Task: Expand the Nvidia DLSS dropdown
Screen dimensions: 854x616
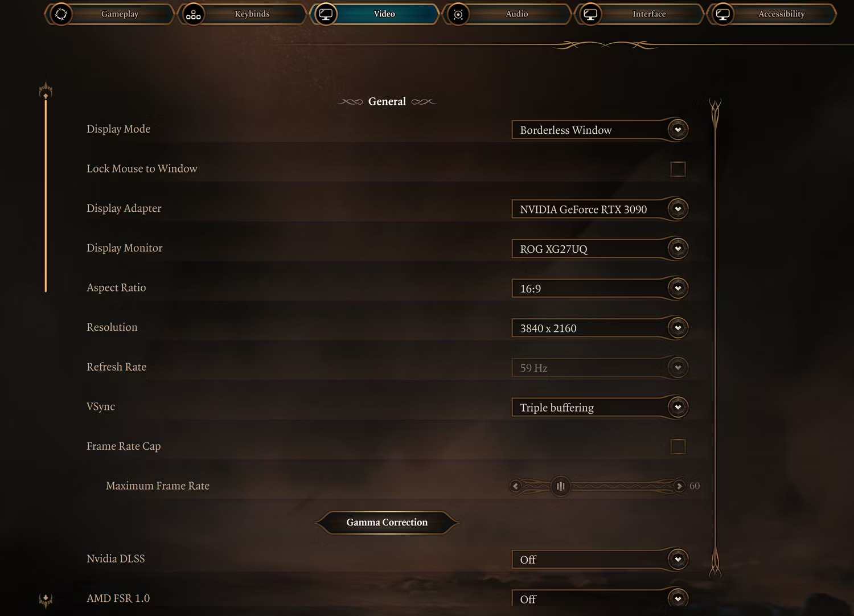Action: pyautogui.click(x=600, y=560)
